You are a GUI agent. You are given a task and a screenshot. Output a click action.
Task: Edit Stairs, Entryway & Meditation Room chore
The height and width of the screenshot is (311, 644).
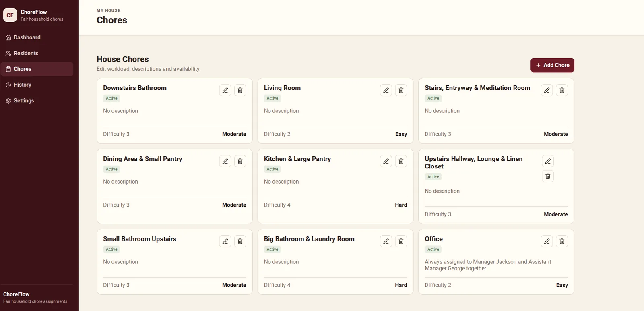click(547, 90)
